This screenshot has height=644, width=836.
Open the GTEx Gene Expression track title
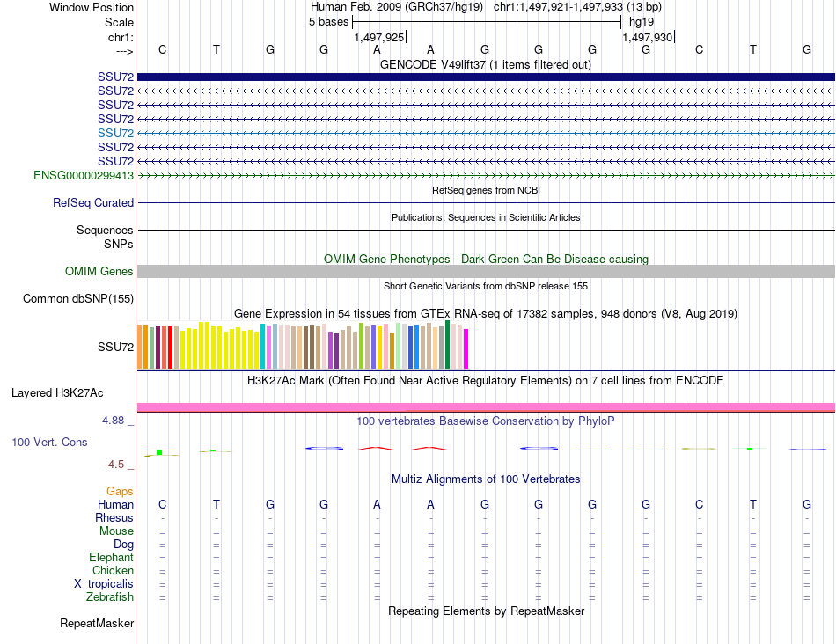point(486,313)
